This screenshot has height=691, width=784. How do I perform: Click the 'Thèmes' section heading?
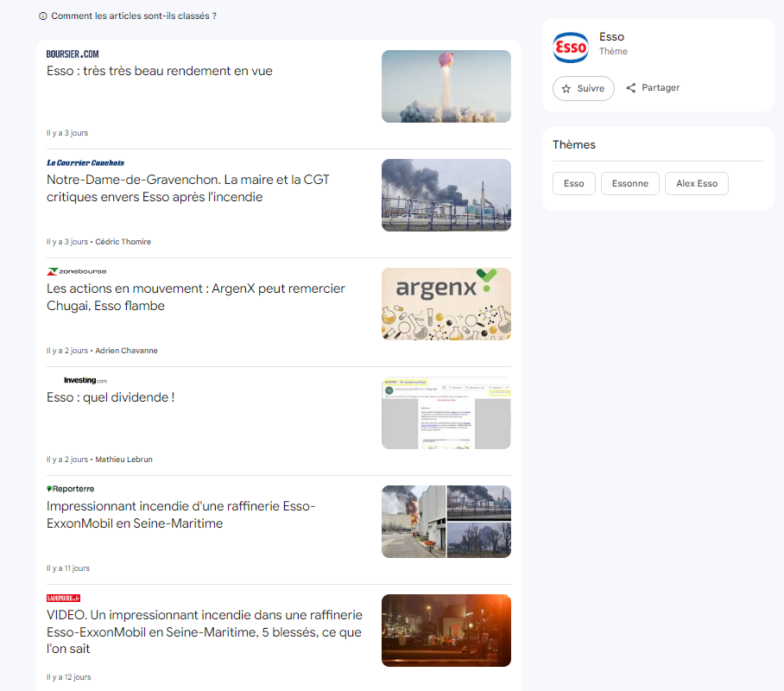(574, 144)
